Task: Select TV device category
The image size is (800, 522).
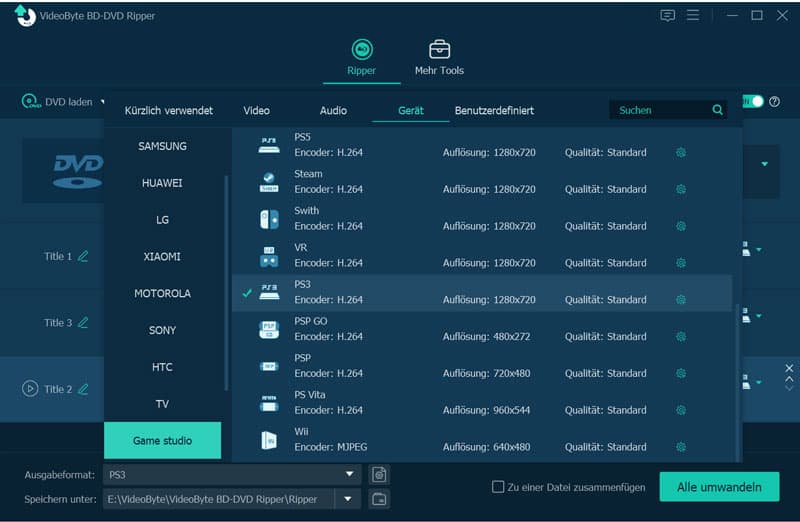Action: [162, 404]
